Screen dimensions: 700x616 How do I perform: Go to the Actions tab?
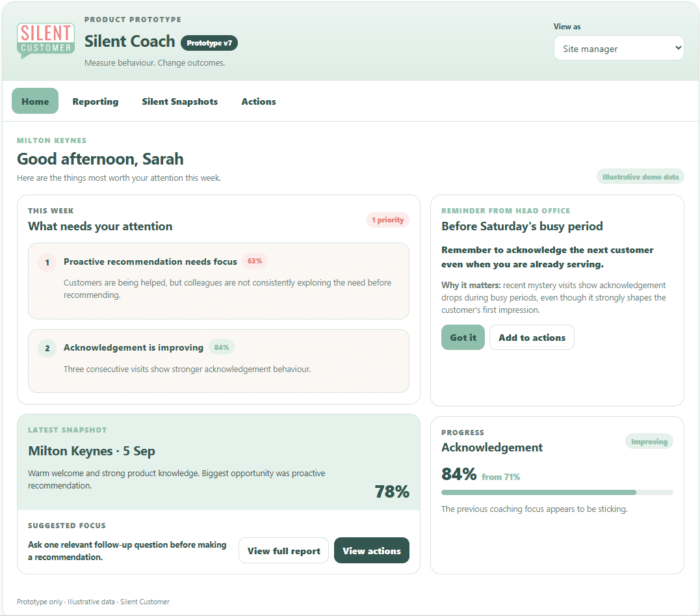pos(259,101)
